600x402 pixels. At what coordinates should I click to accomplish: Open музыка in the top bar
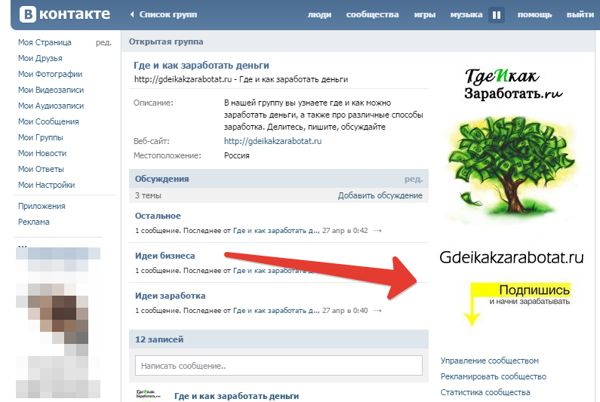click(x=466, y=15)
